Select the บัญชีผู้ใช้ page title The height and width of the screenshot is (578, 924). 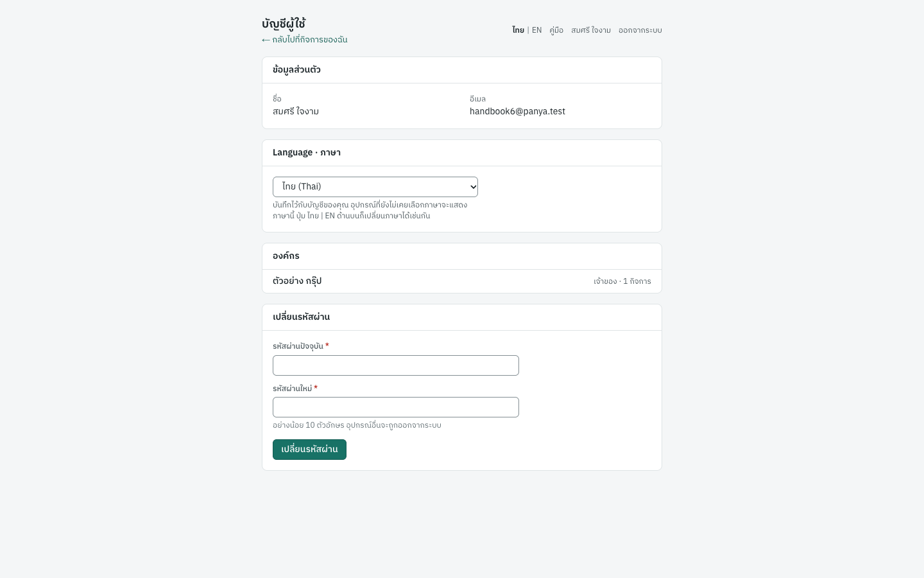click(x=284, y=24)
